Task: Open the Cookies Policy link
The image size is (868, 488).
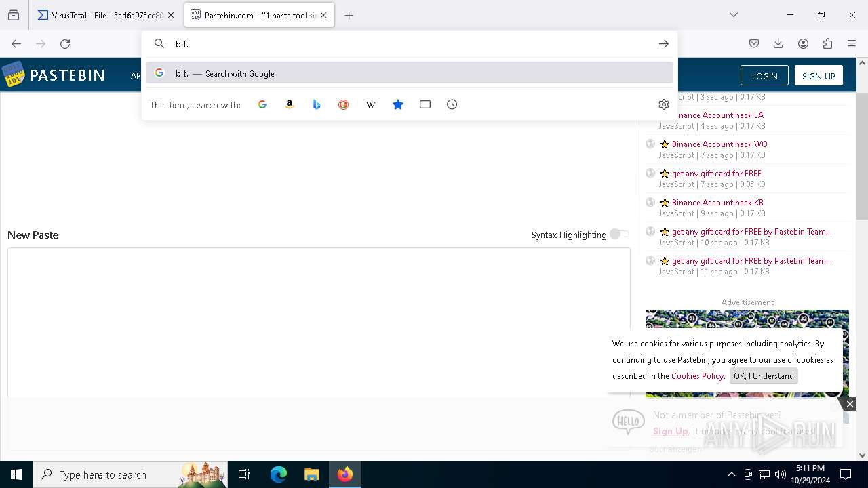Action: [x=697, y=376]
